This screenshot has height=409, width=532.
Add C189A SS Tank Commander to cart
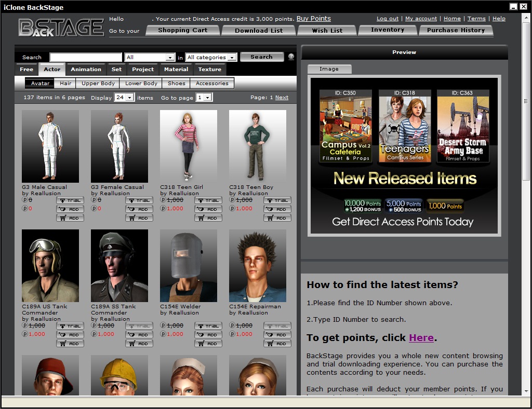pyautogui.click(x=139, y=344)
